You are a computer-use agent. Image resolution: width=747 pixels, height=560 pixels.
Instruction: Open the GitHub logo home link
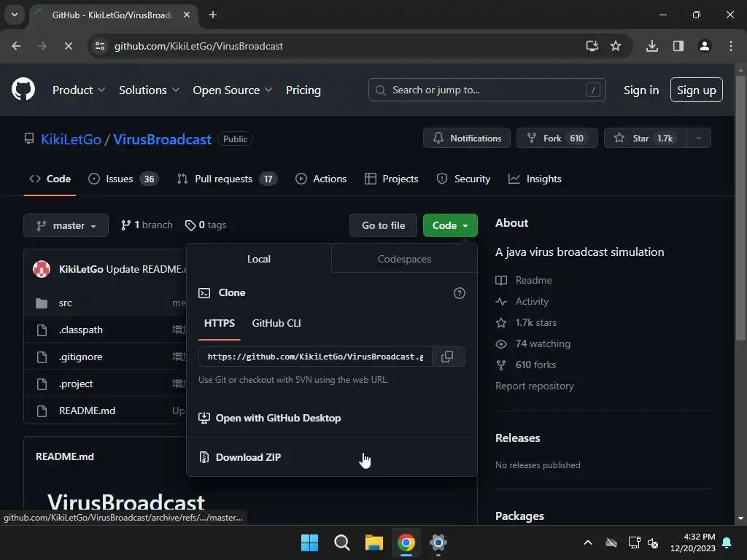click(x=23, y=89)
